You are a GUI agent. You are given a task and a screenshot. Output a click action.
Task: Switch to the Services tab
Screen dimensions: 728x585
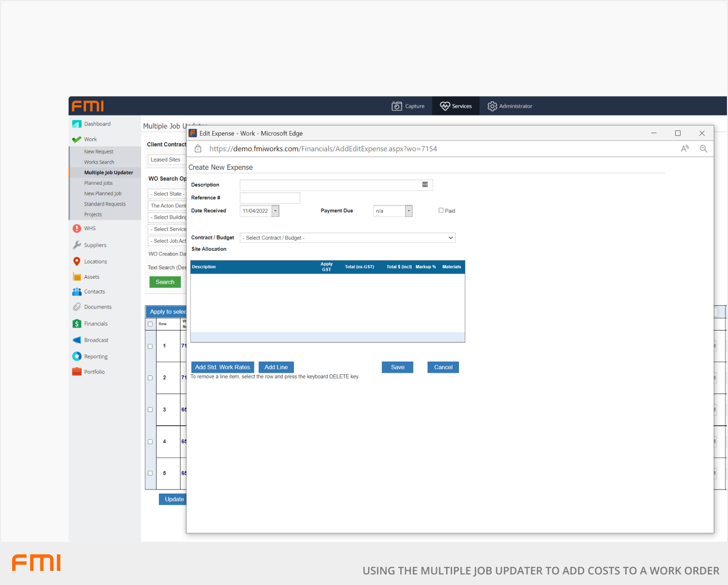coord(456,106)
